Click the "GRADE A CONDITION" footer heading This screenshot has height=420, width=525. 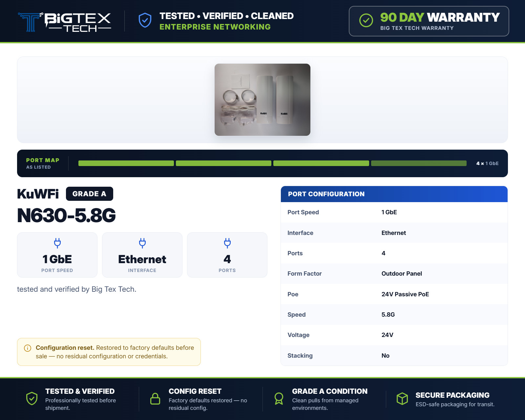[x=330, y=391]
